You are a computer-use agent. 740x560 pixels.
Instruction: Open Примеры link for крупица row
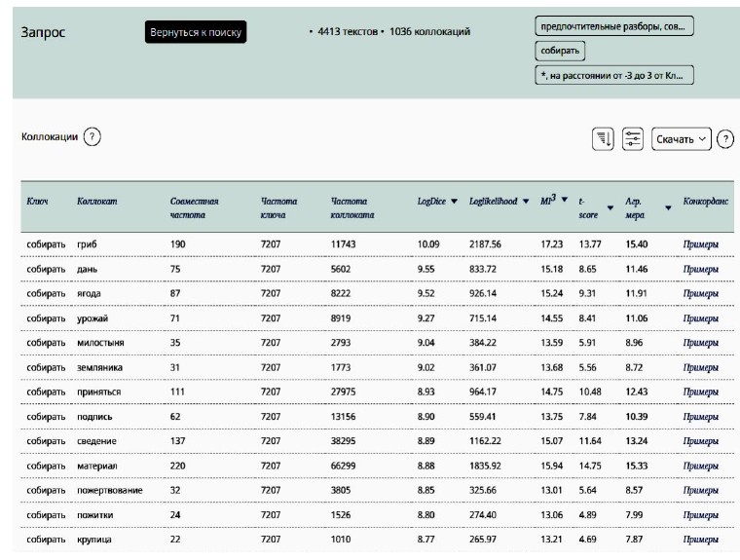point(701,541)
